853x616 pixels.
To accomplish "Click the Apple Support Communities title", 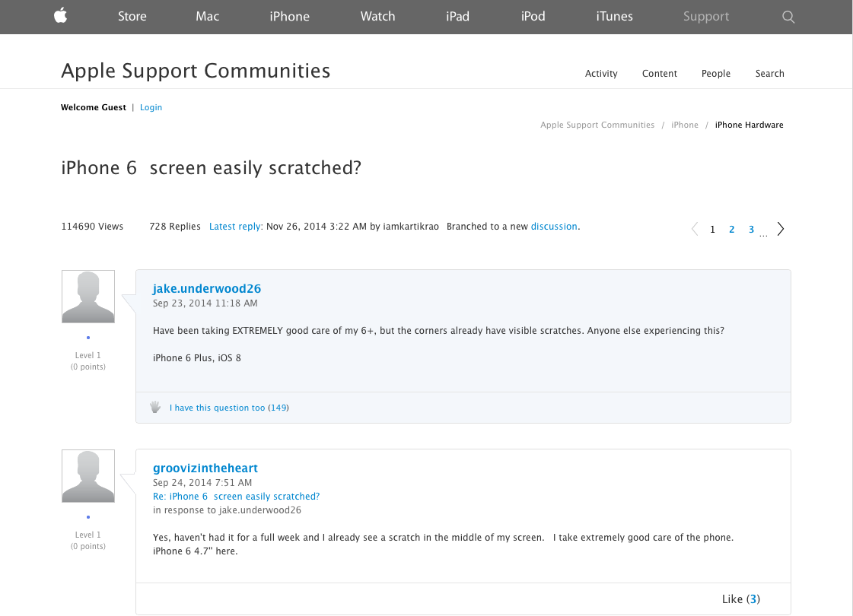I will click(196, 71).
